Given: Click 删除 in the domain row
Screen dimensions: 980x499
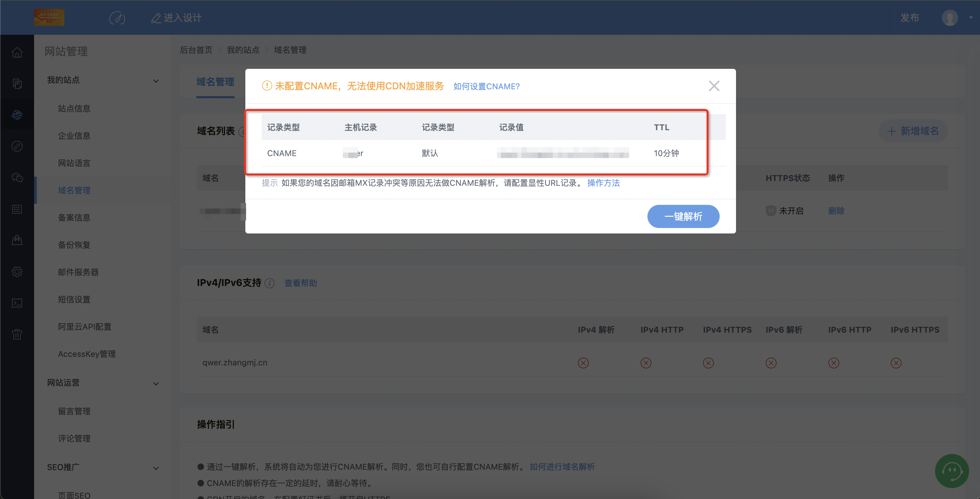Looking at the screenshot, I should tap(836, 211).
